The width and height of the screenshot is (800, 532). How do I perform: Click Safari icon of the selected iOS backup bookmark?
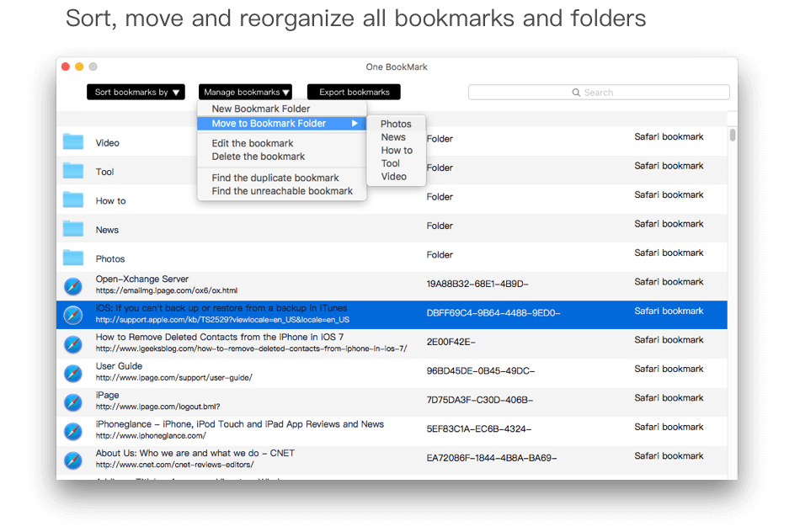pos(73,315)
